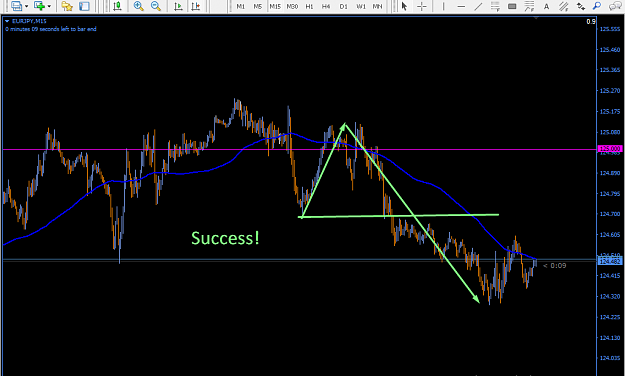Switch timeframe to M5

point(258,6)
